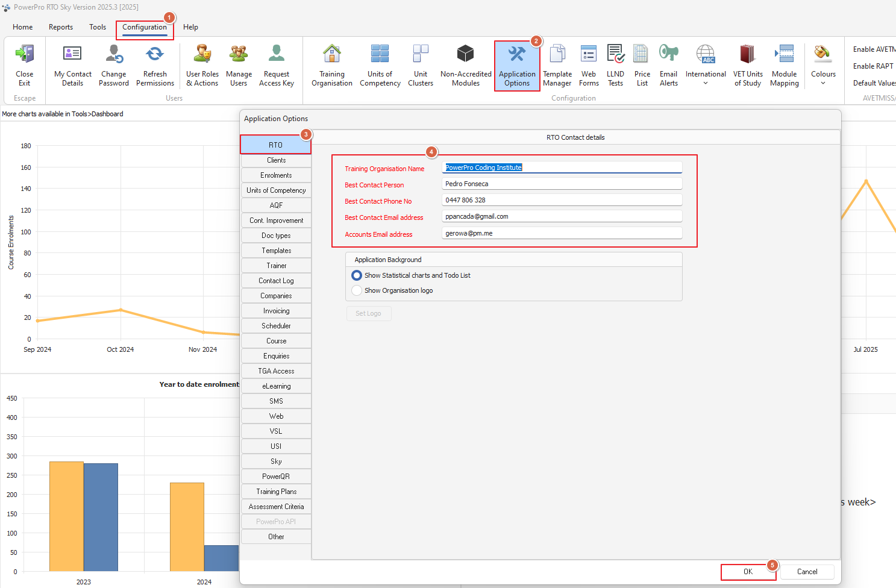Select the Scheduler options tab
896x588 pixels.
pos(277,326)
